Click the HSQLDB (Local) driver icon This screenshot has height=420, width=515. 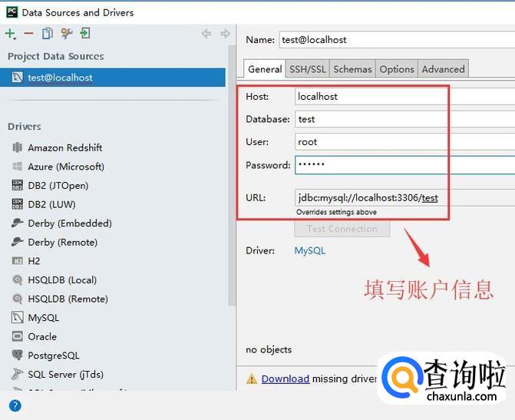[x=17, y=279]
